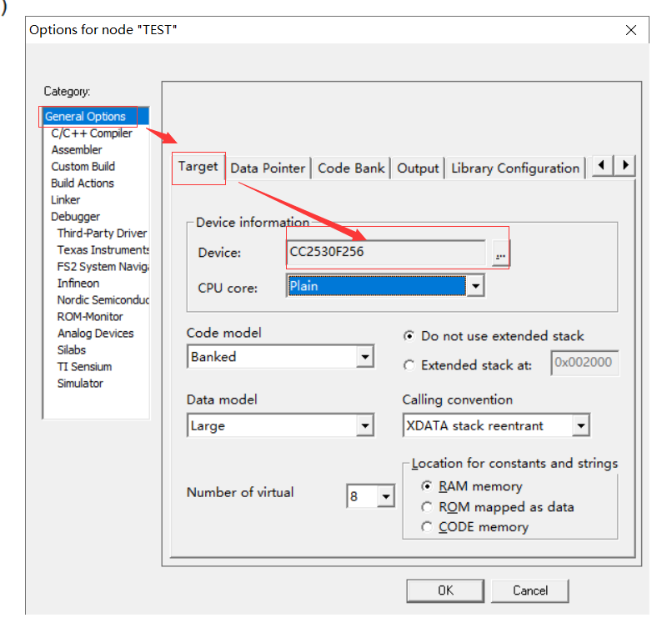This screenshot has height=628, width=672.
Task: Select the Linker category
Action: click(x=65, y=199)
